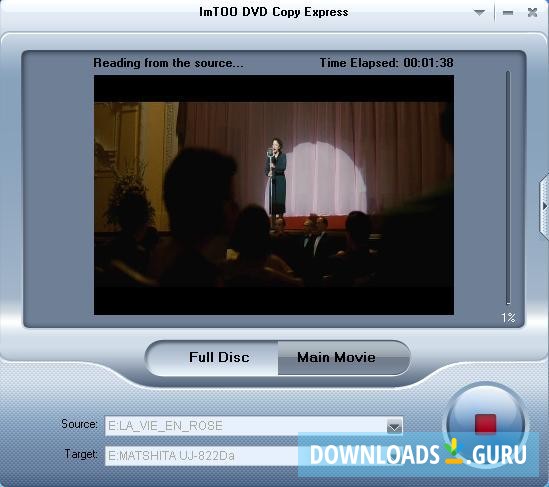Click the ImTOO DVD Copy Express title
549x487 pixels.
[x=274, y=12]
